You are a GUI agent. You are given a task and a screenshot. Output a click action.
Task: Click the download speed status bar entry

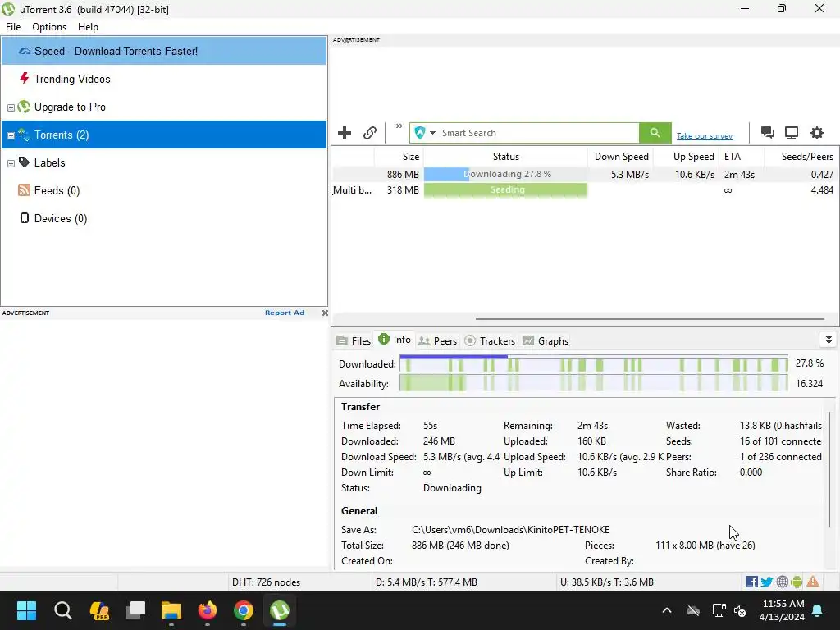pyautogui.click(x=426, y=582)
